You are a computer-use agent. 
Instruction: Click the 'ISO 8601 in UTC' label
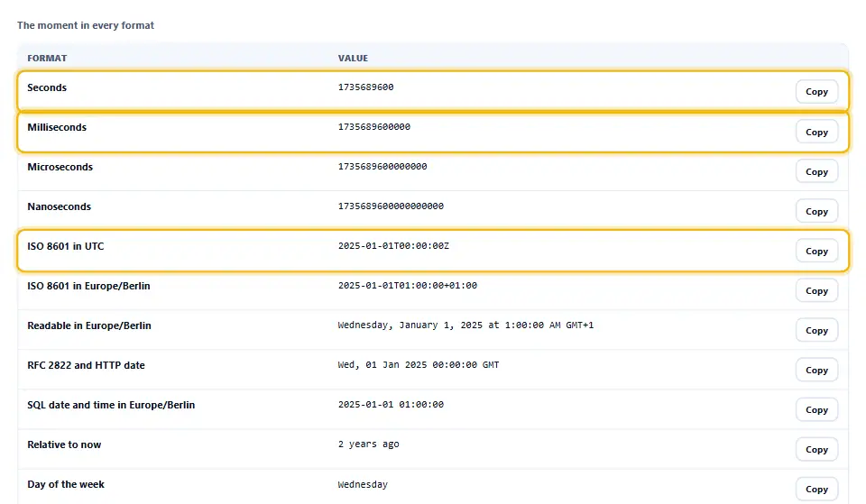tap(66, 247)
